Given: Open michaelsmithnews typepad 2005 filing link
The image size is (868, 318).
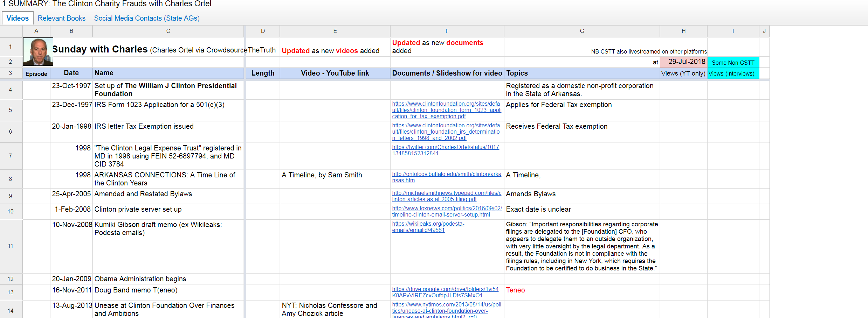Looking at the screenshot, I should click(447, 196).
